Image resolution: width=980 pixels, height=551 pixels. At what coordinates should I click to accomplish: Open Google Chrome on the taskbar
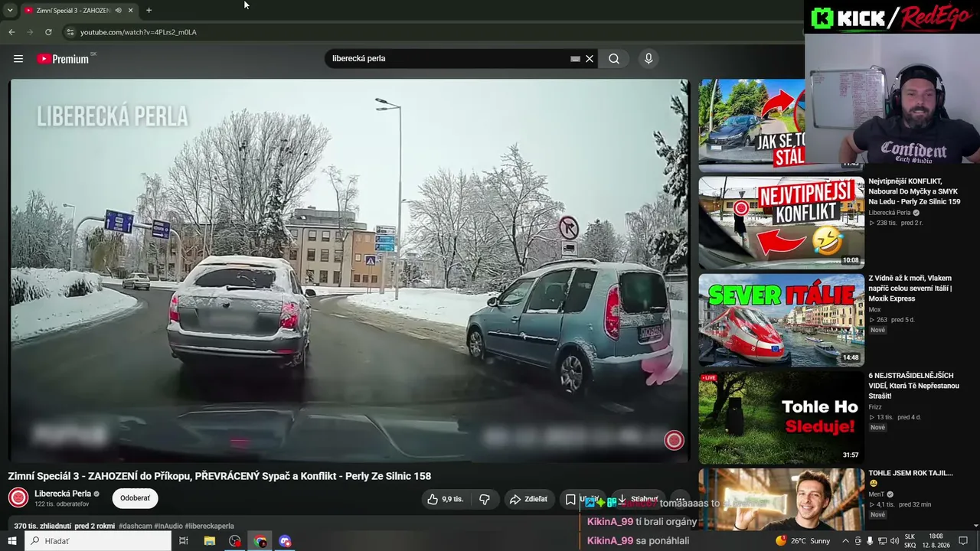260,541
